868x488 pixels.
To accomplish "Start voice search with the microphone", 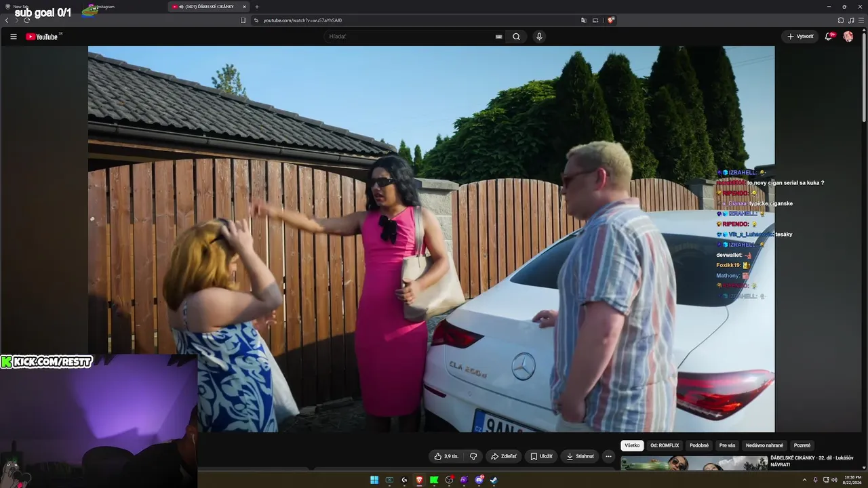I will click(x=539, y=37).
